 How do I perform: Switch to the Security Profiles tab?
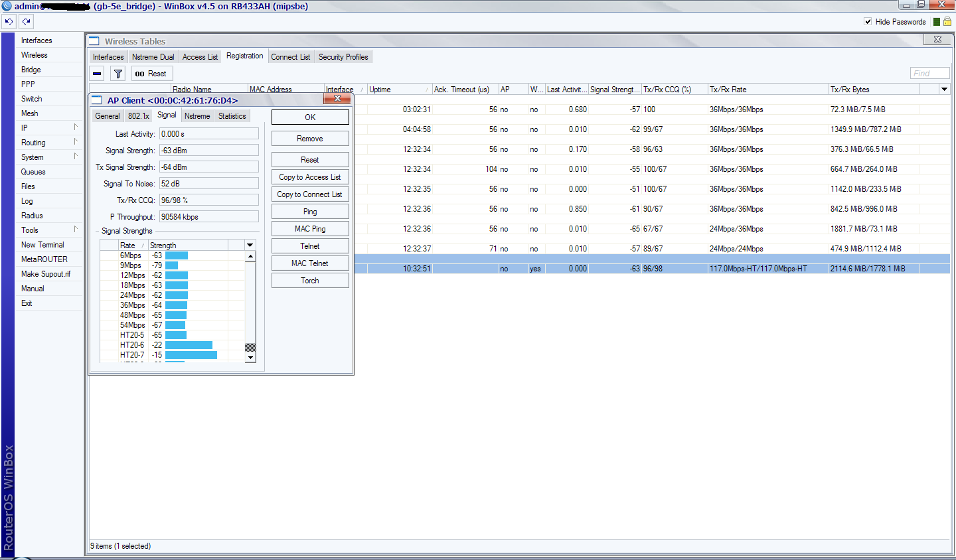coord(343,57)
